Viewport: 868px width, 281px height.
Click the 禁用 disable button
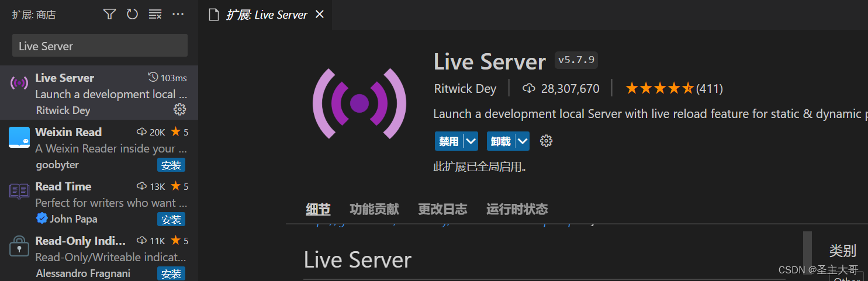point(449,141)
